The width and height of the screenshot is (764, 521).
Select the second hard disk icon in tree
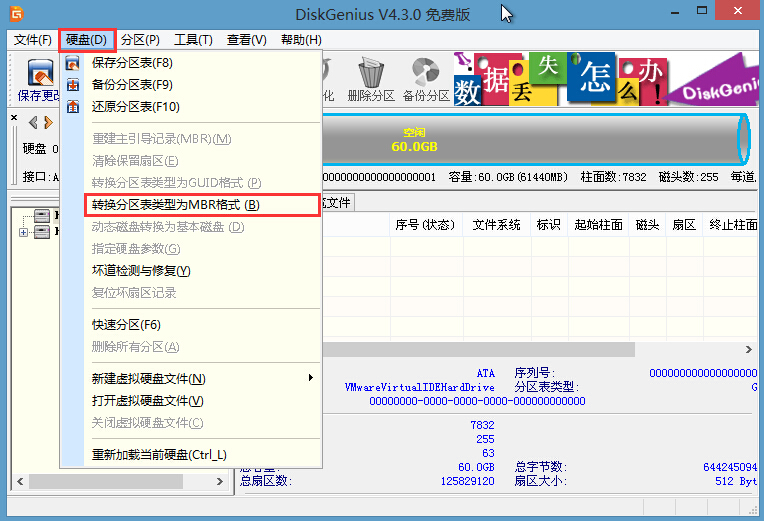coord(42,232)
